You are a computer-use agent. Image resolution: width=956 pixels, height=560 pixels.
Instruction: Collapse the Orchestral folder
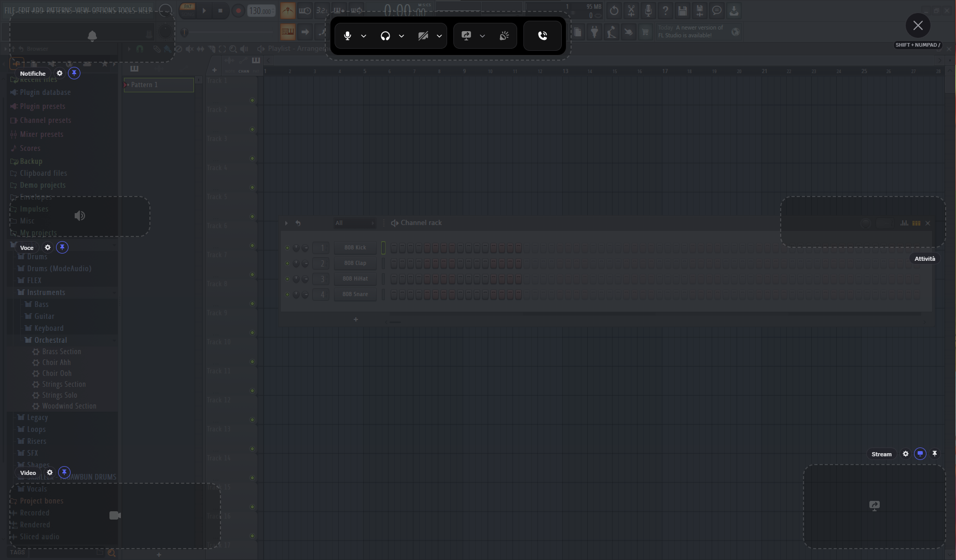pos(50,340)
